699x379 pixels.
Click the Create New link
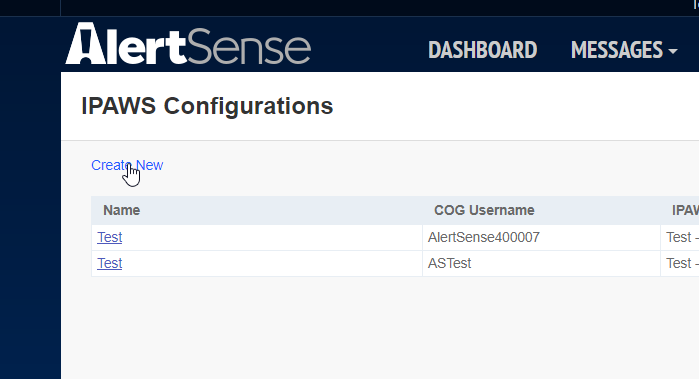point(127,165)
